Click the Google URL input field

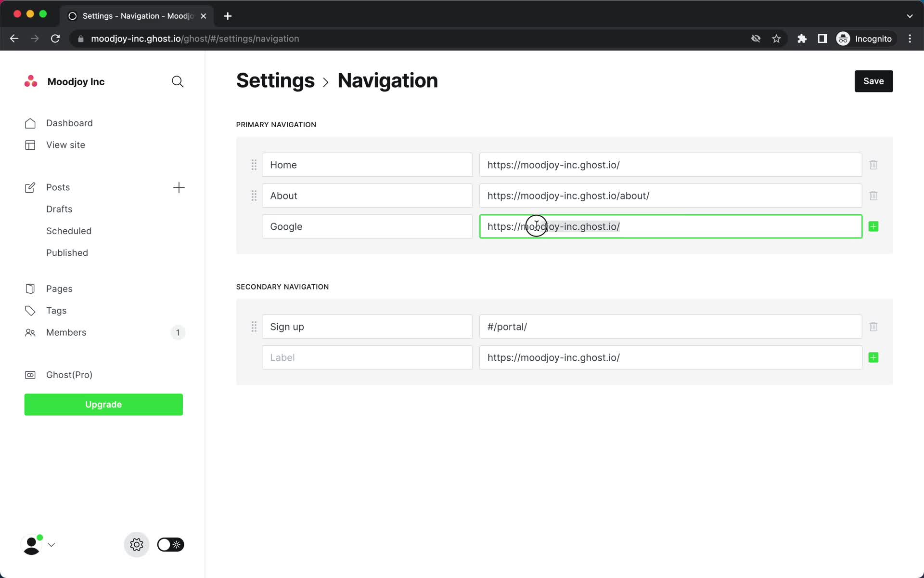(x=670, y=226)
